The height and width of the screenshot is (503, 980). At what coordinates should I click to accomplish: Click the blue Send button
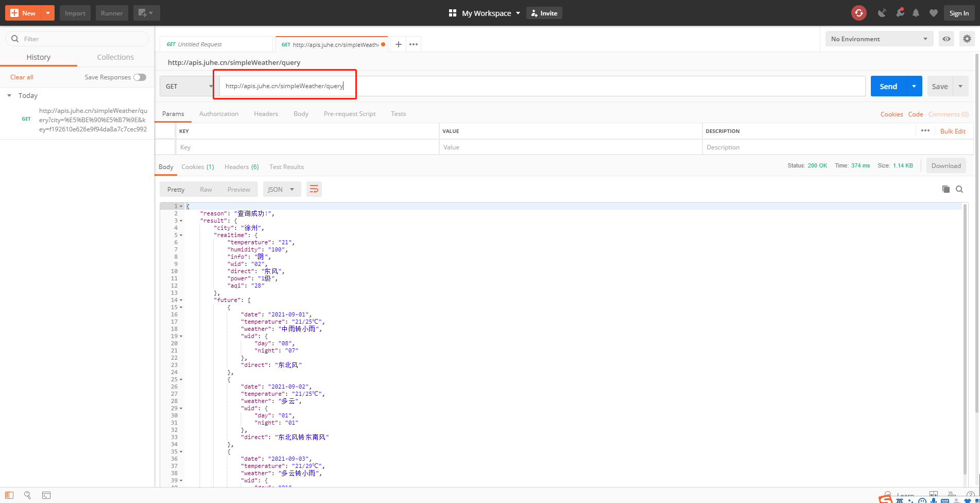888,86
